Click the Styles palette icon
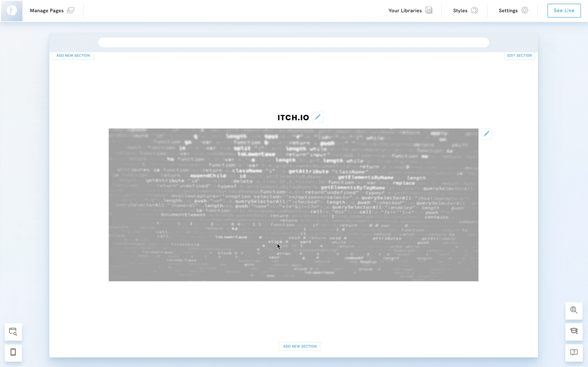This screenshot has width=588, height=367. [x=474, y=11]
